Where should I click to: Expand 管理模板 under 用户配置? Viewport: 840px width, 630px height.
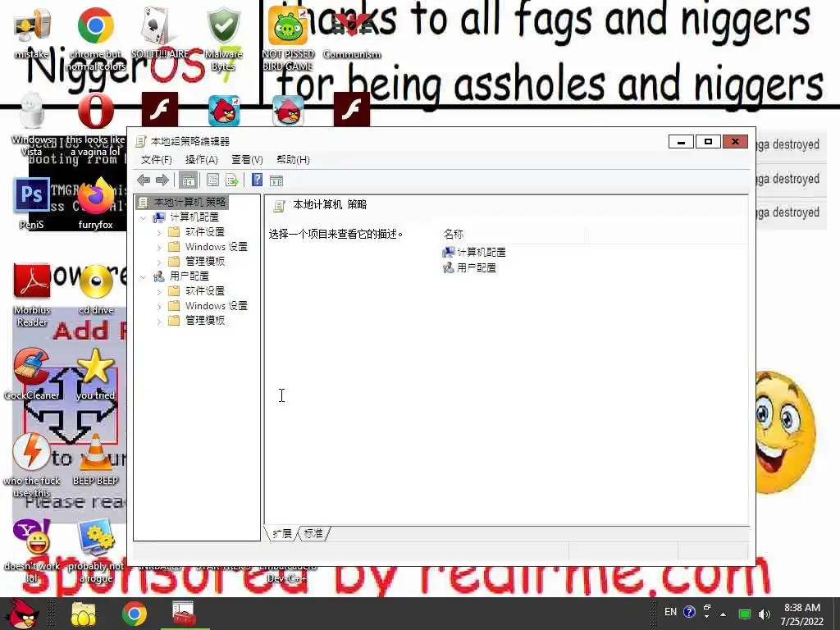point(159,322)
